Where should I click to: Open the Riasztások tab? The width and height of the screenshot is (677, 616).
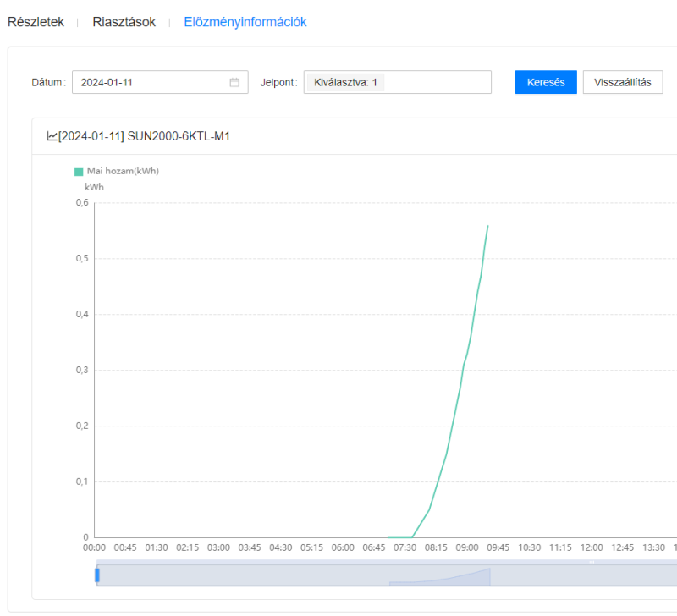click(124, 23)
